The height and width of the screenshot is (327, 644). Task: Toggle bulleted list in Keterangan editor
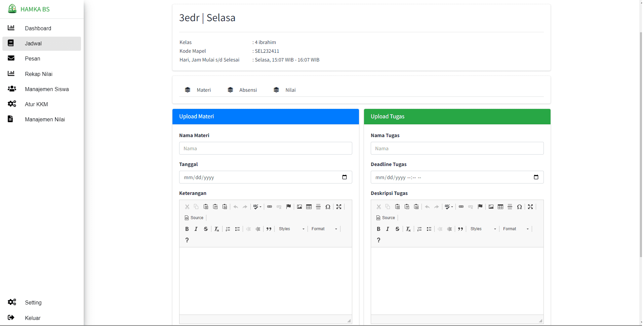pos(237,229)
